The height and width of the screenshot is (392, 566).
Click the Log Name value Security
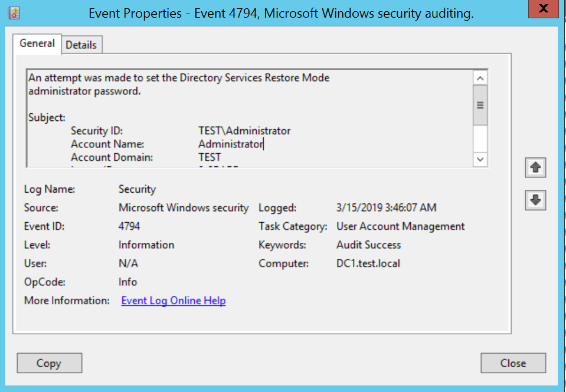click(137, 189)
